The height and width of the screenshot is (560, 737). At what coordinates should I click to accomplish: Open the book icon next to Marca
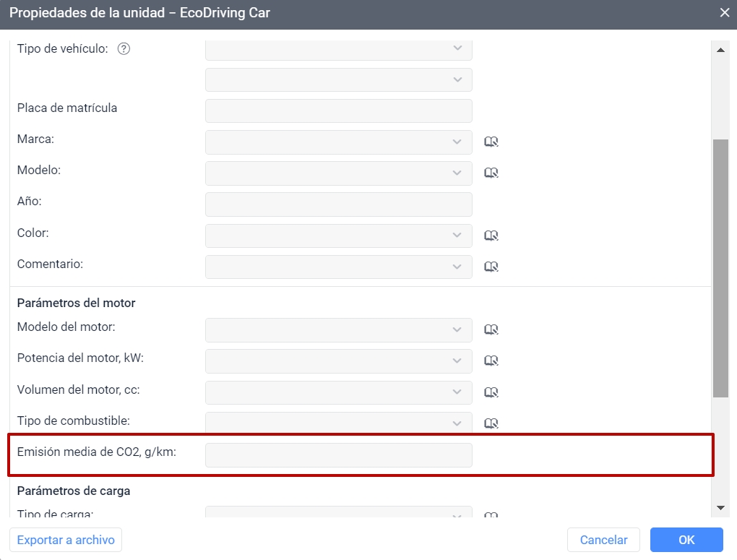491,142
